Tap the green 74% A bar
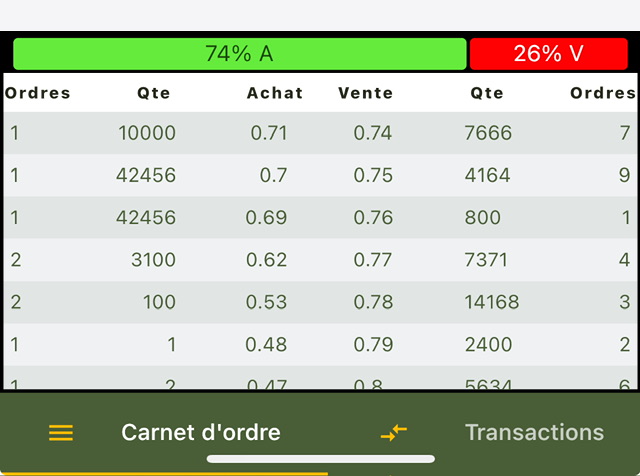This screenshot has width=640, height=476. pos(240,54)
